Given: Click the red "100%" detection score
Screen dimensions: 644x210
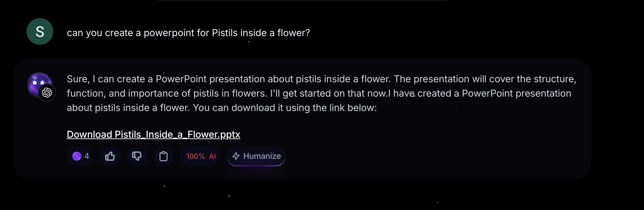Looking at the screenshot, I should tap(195, 156).
